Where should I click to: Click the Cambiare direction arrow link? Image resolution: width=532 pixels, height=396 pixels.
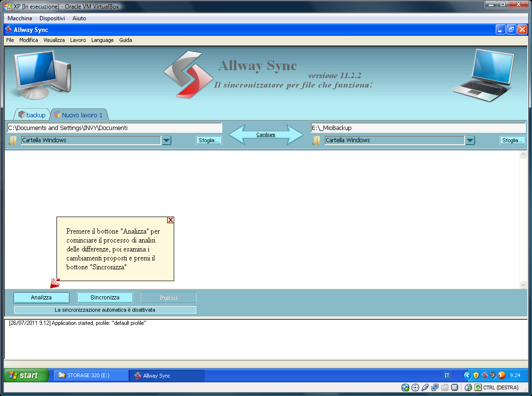(266, 135)
